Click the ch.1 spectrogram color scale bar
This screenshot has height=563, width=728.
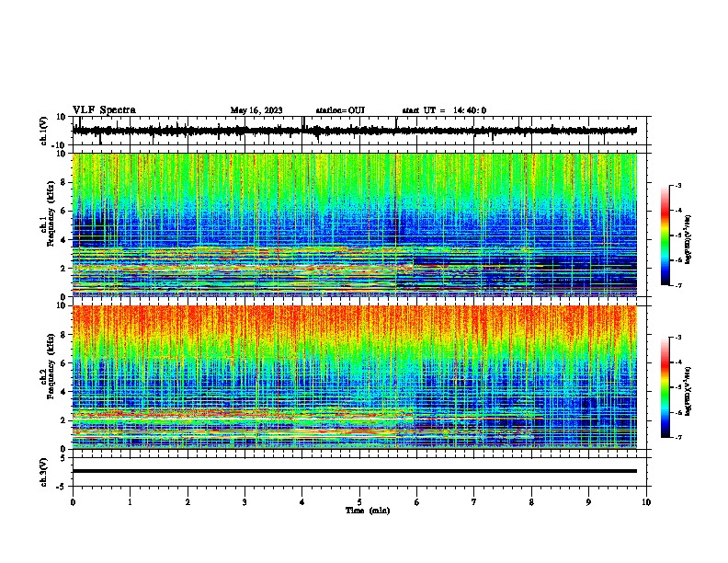[x=665, y=236]
